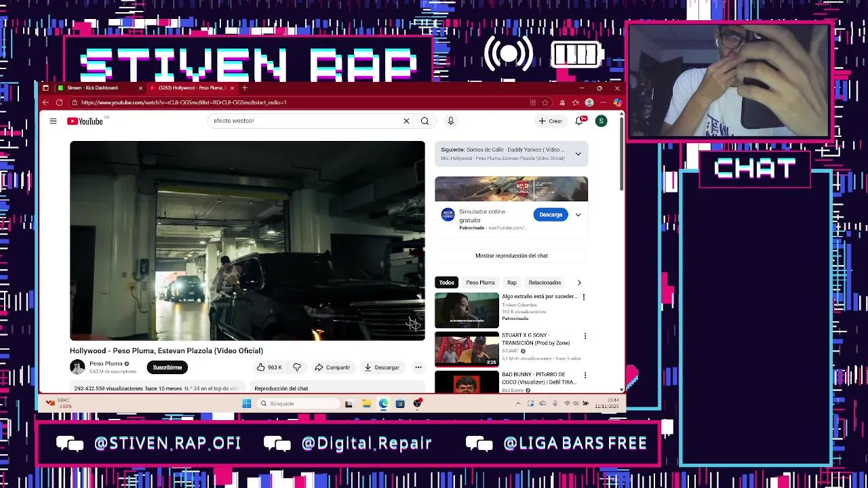Select the Rap filter chip
Viewport: 868px width, 488px height.
click(512, 283)
